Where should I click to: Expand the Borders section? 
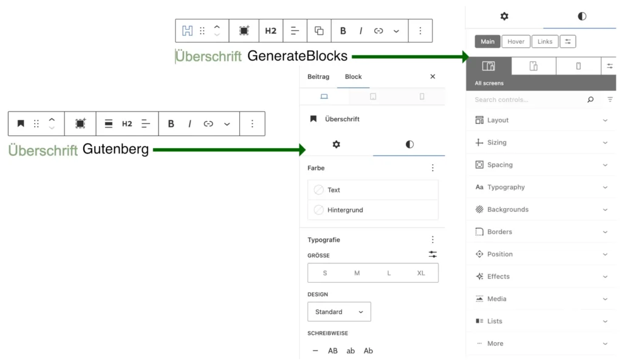click(541, 231)
